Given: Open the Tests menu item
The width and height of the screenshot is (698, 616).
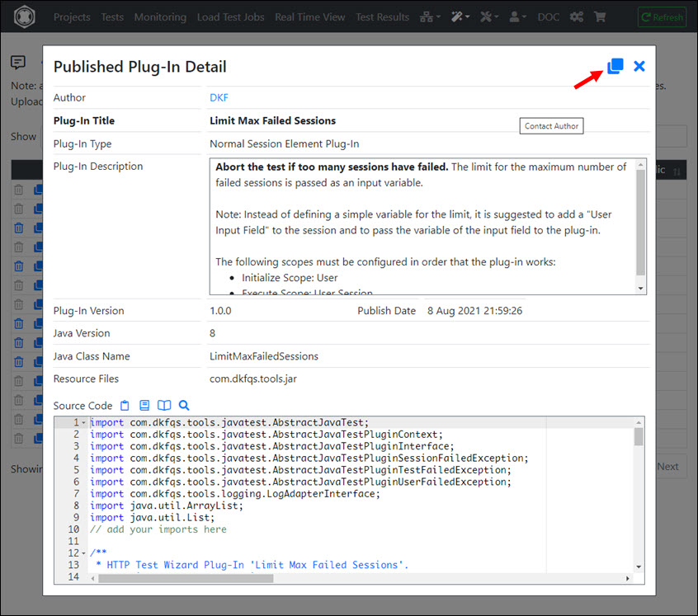Looking at the screenshot, I should [112, 17].
